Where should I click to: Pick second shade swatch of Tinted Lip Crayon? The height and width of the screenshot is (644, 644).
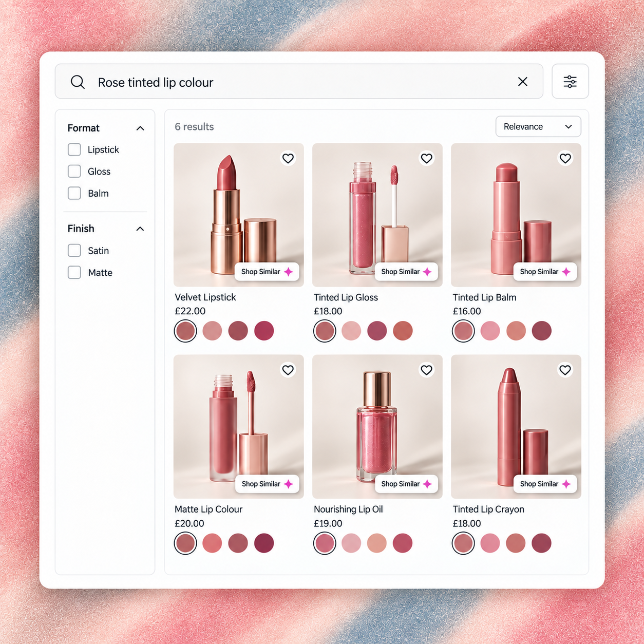click(490, 543)
